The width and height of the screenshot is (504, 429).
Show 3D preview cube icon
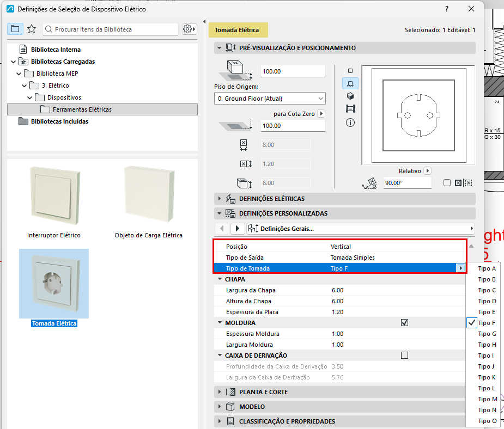pyautogui.click(x=350, y=96)
